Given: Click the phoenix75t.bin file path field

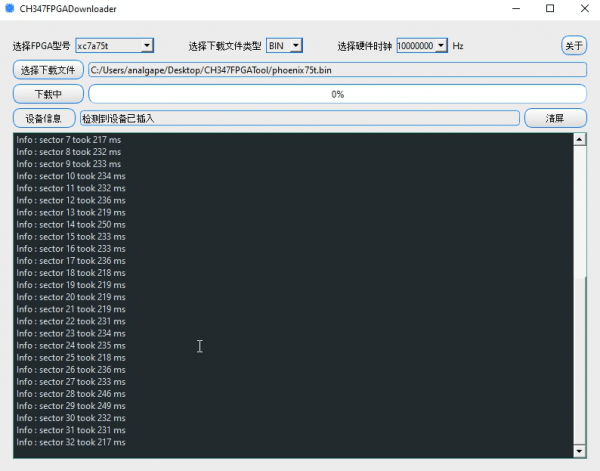Looking at the screenshot, I should (336, 70).
